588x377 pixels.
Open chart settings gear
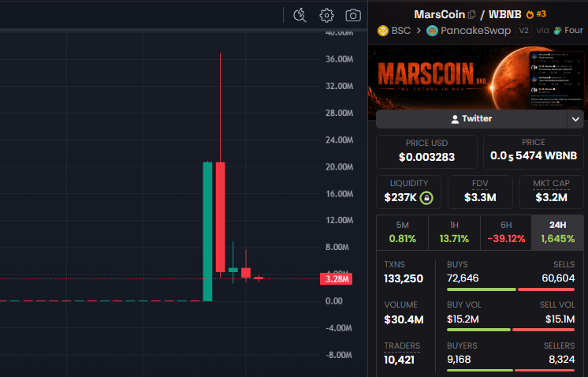click(x=326, y=16)
